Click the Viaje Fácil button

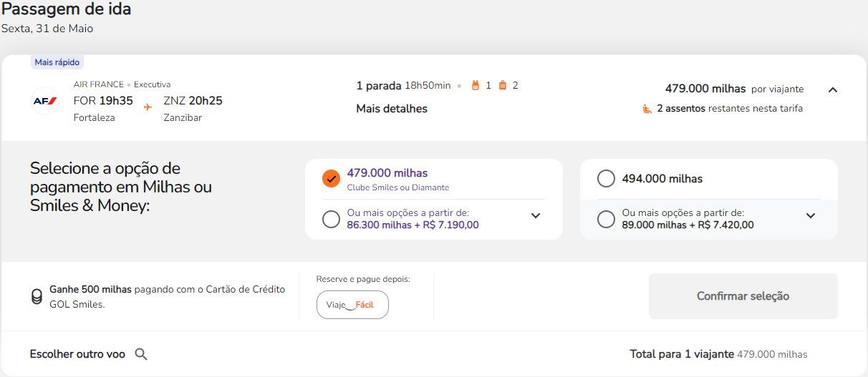click(x=352, y=305)
